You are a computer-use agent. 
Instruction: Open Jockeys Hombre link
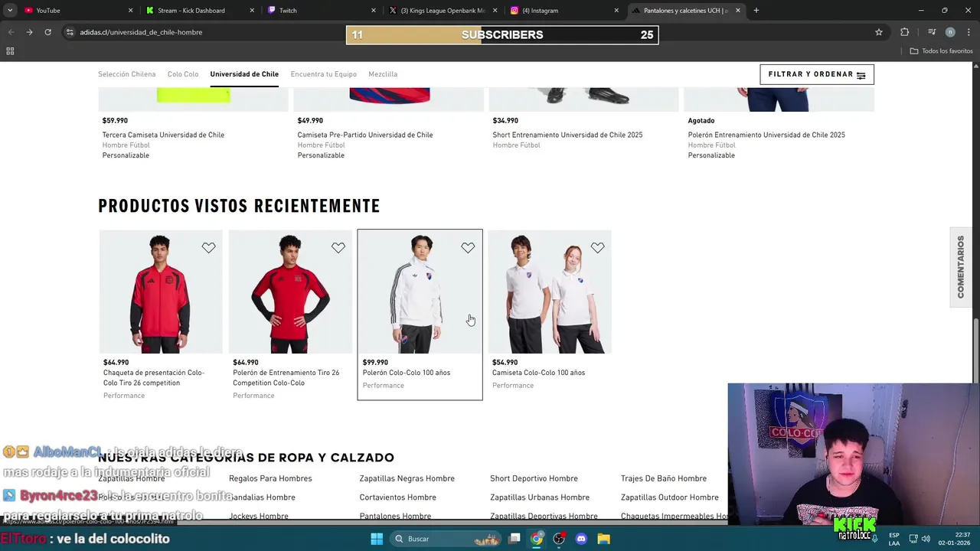click(x=259, y=517)
